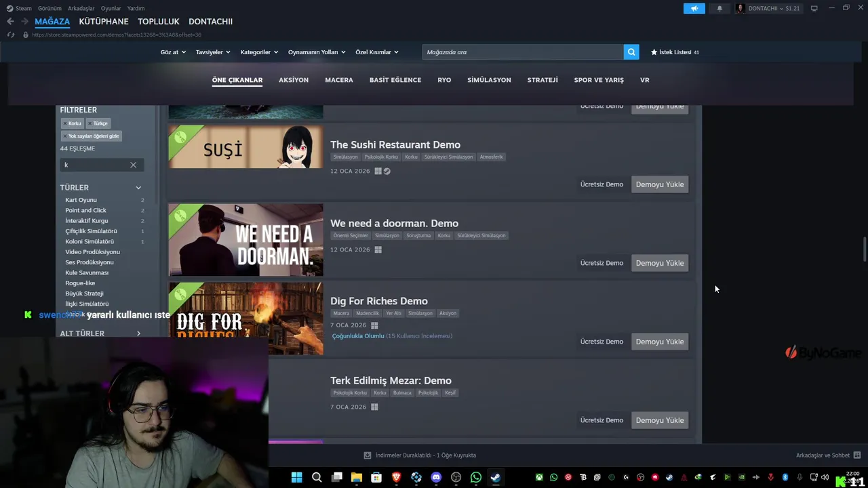Open the Özel Kısımlar dropdown

point(377,52)
